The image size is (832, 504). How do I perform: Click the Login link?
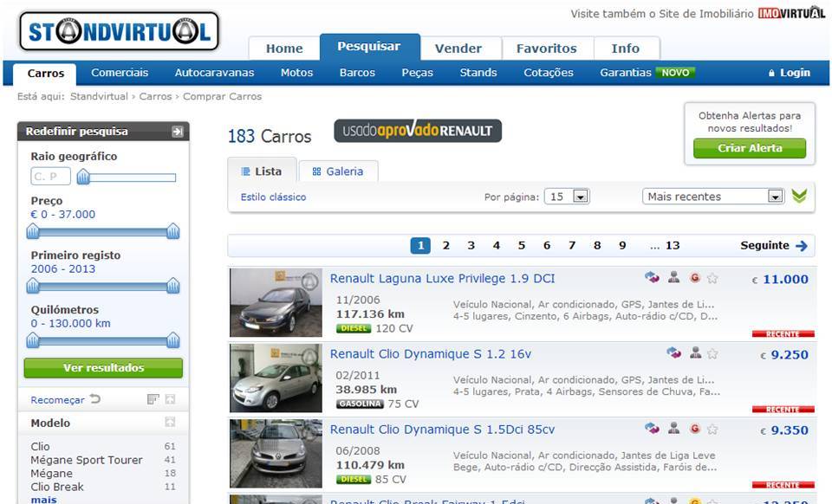click(x=790, y=73)
